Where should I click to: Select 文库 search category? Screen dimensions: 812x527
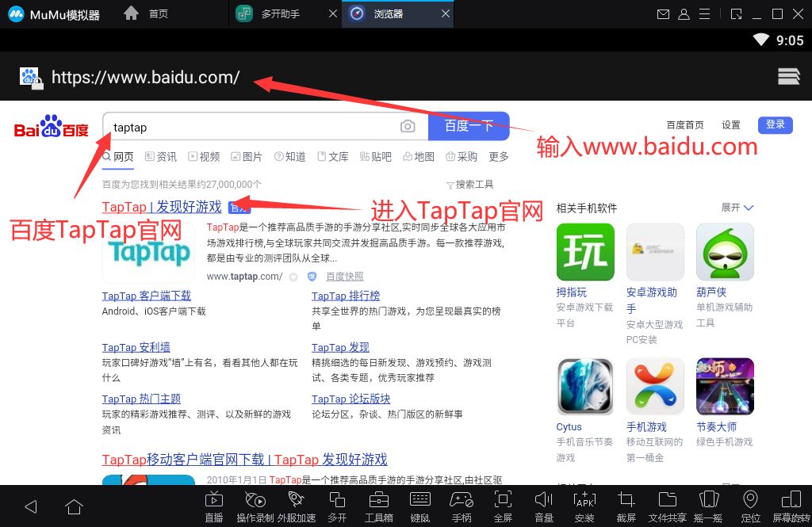(333, 156)
